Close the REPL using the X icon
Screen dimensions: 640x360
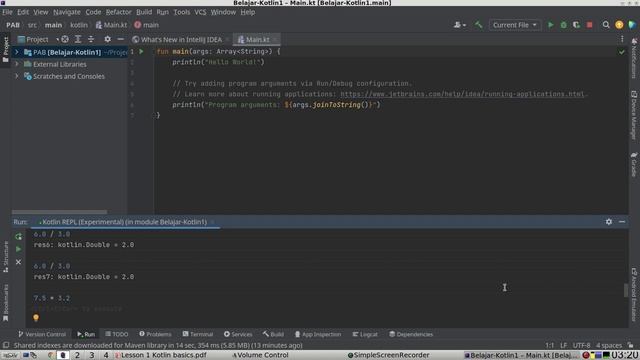[18, 262]
